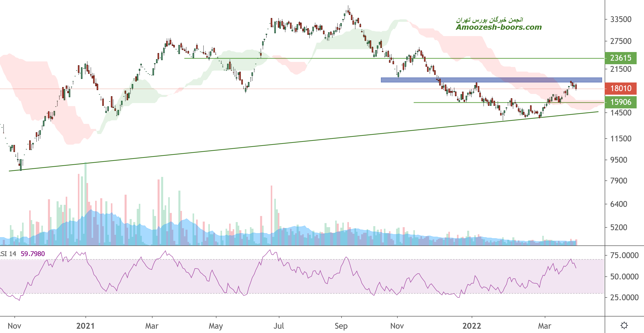Viewport: 644px width, 333px height.
Task: Click the 2021 label on time axis
Action: point(85,326)
